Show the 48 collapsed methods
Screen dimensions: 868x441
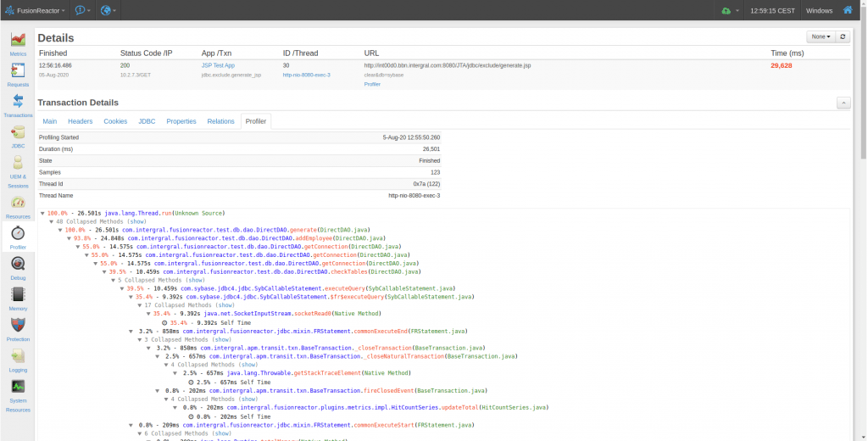136,221
